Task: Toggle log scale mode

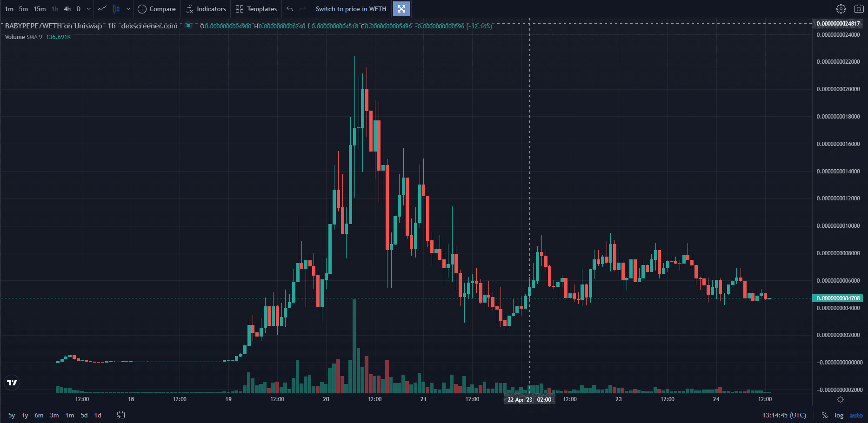Action: (839, 415)
